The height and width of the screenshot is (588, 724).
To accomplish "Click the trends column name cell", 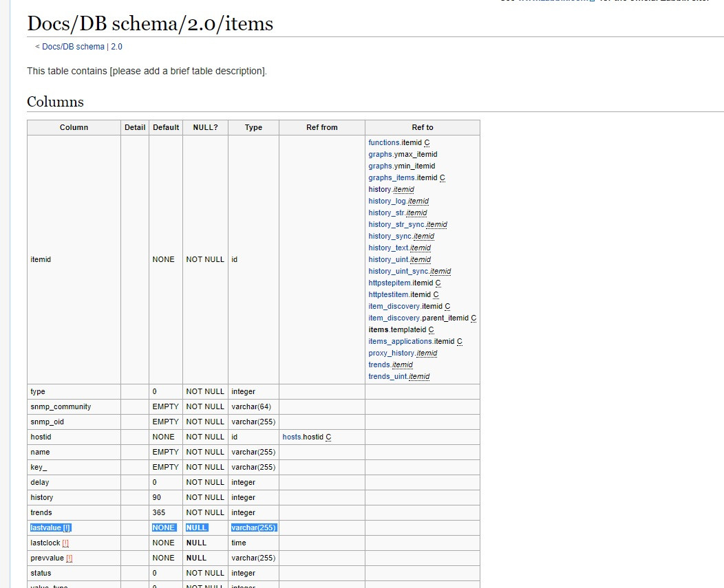I will (74, 512).
